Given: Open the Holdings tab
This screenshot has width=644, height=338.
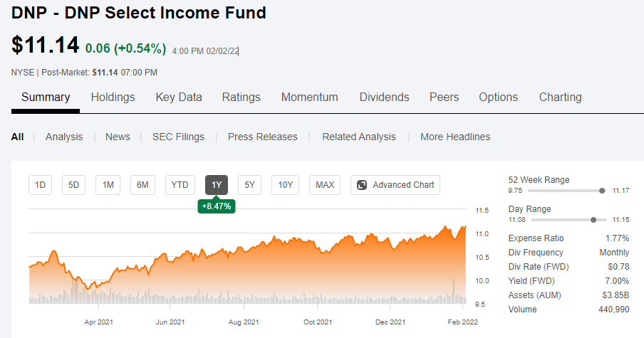Looking at the screenshot, I should (x=113, y=97).
